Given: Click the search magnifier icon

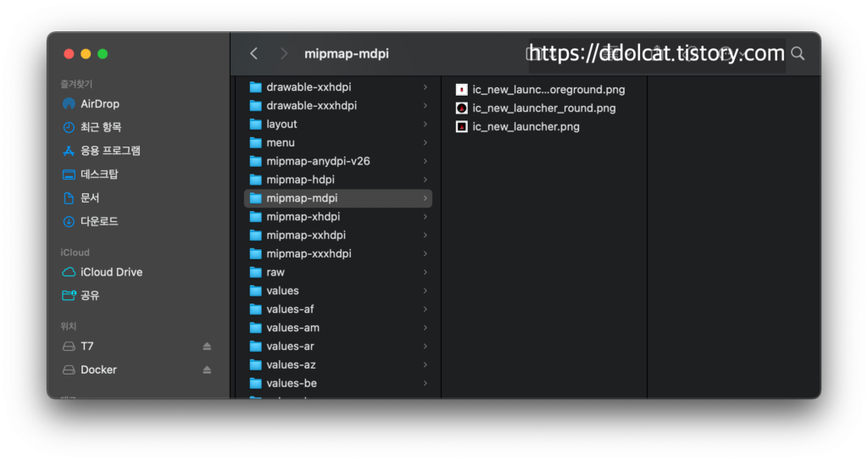Looking at the screenshot, I should pos(797,53).
